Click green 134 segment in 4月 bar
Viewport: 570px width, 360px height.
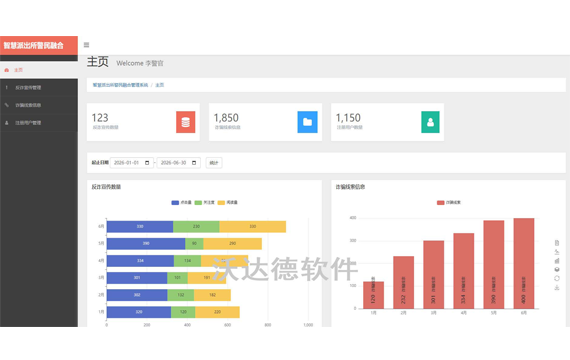coord(188,261)
